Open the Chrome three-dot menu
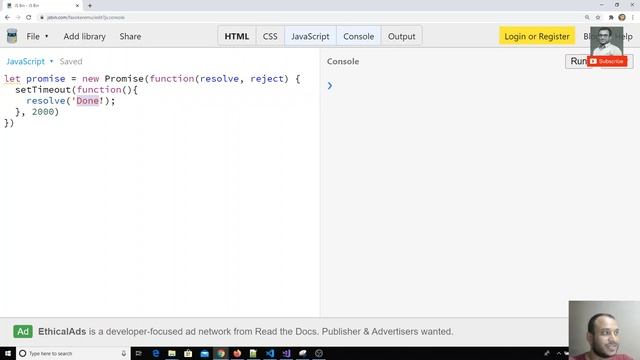This screenshot has width=640, height=360. (x=633, y=18)
